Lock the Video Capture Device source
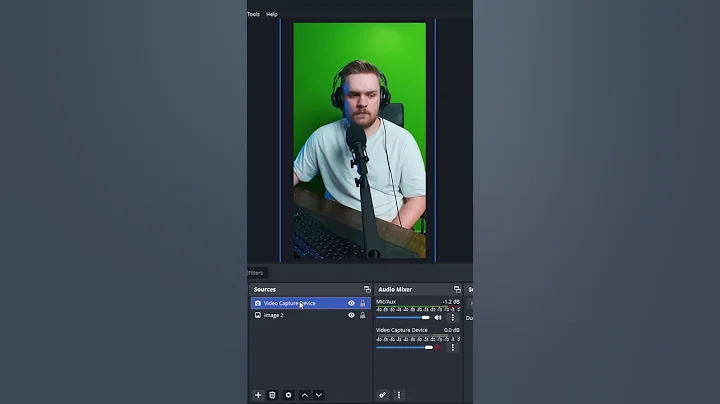Screen dimensions: 720x404 click(363, 303)
